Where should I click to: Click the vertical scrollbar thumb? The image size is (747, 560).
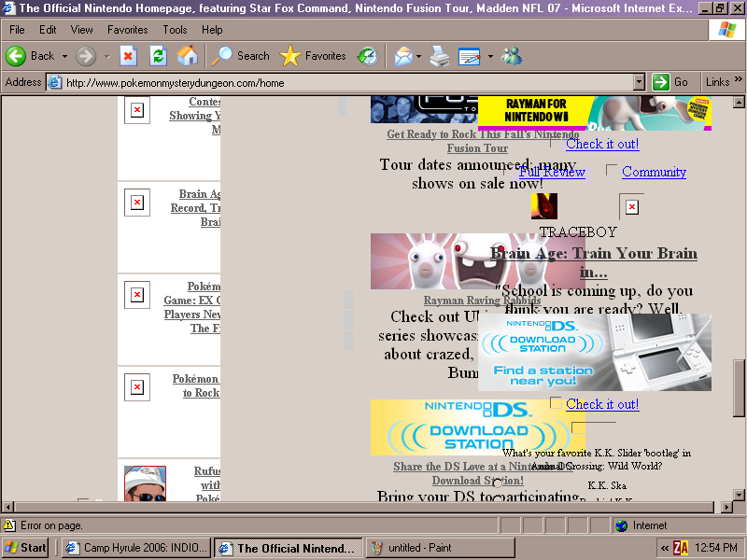tap(739, 388)
